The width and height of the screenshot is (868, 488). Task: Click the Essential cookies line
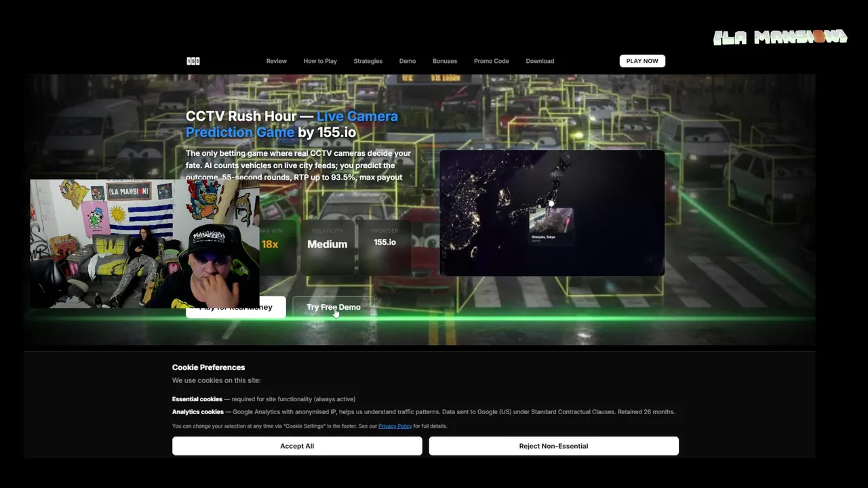click(x=264, y=399)
